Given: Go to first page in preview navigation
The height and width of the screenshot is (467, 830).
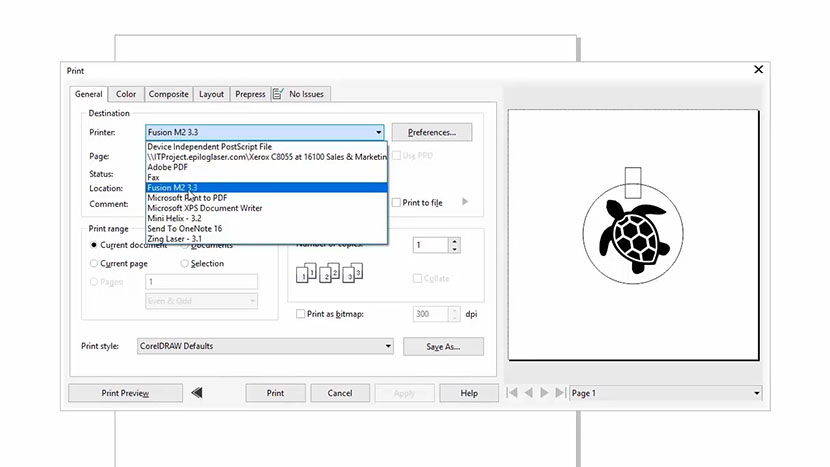Looking at the screenshot, I should 514,393.
